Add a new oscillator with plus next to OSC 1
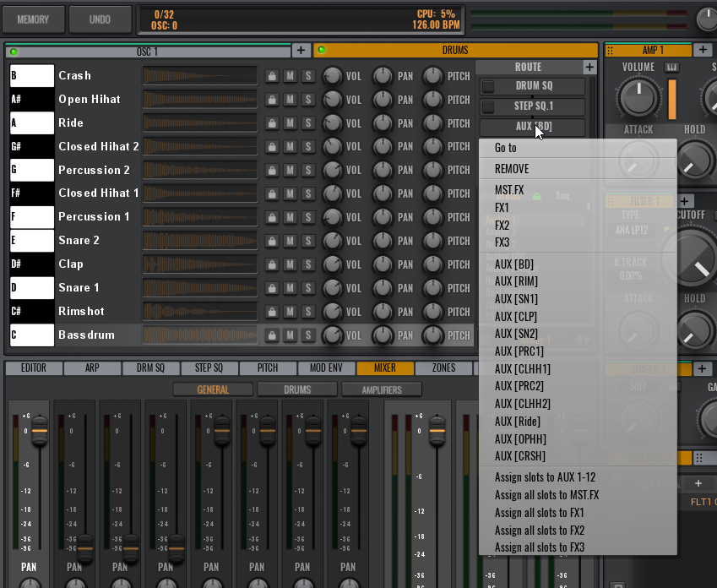Image resolution: width=717 pixels, height=588 pixels. (x=301, y=50)
